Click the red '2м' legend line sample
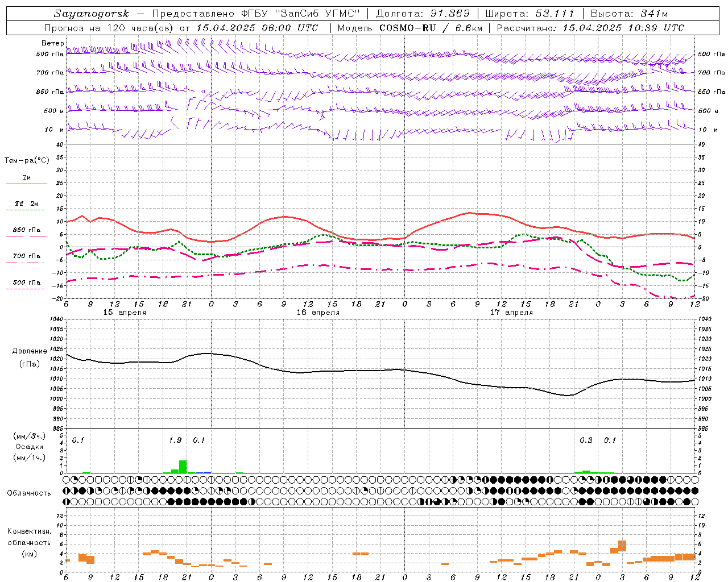This screenshot has height=582, width=728. click(26, 184)
